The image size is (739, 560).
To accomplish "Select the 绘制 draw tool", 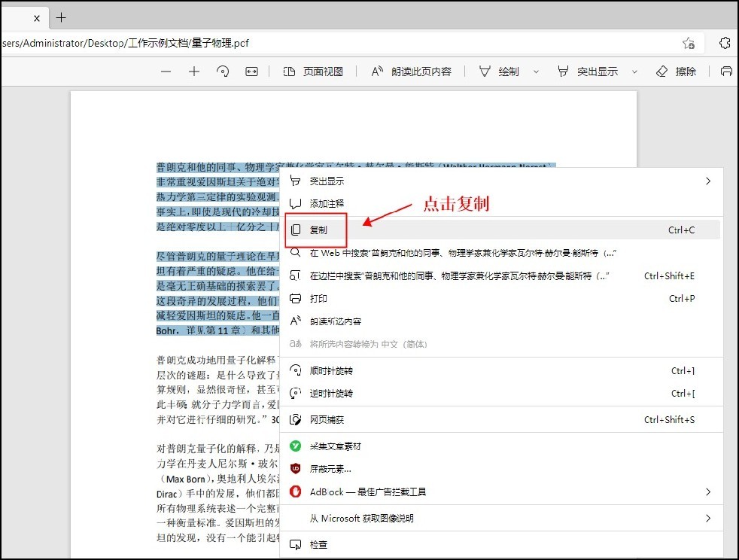I will (x=501, y=72).
